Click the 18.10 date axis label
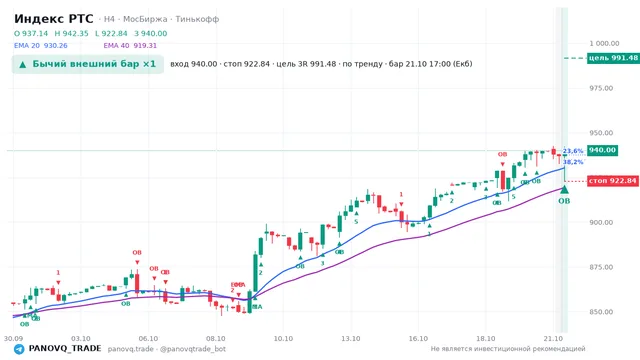Image resolution: width=640 pixels, height=360 pixels. (486, 338)
